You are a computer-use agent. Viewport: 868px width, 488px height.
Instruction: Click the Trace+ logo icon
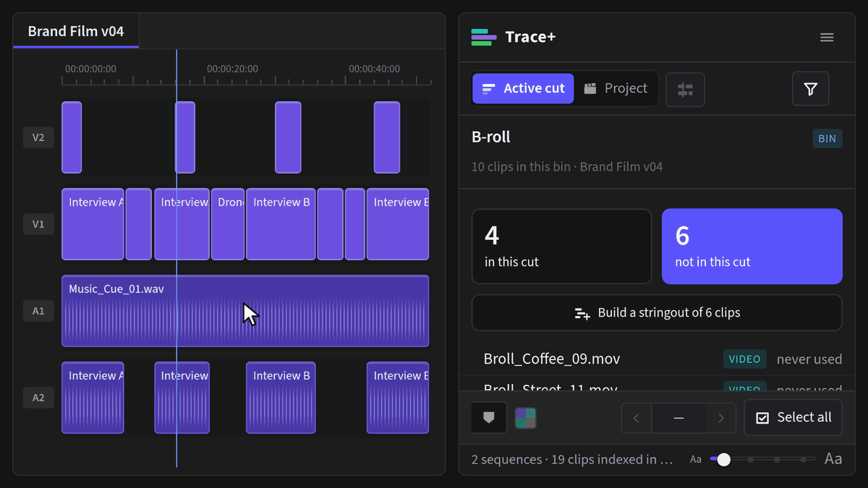click(x=484, y=38)
